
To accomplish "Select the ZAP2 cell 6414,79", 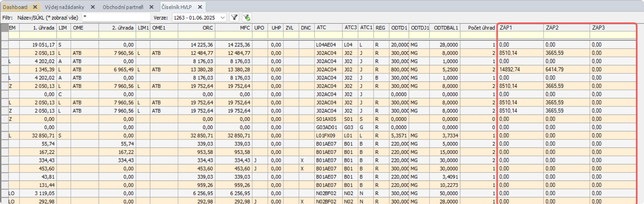I will [567, 69].
